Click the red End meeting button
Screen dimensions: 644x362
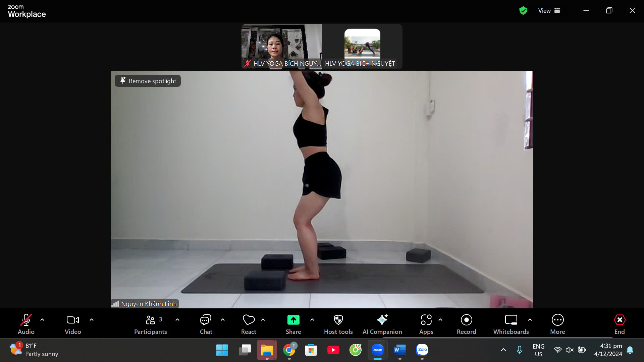tap(619, 320)
